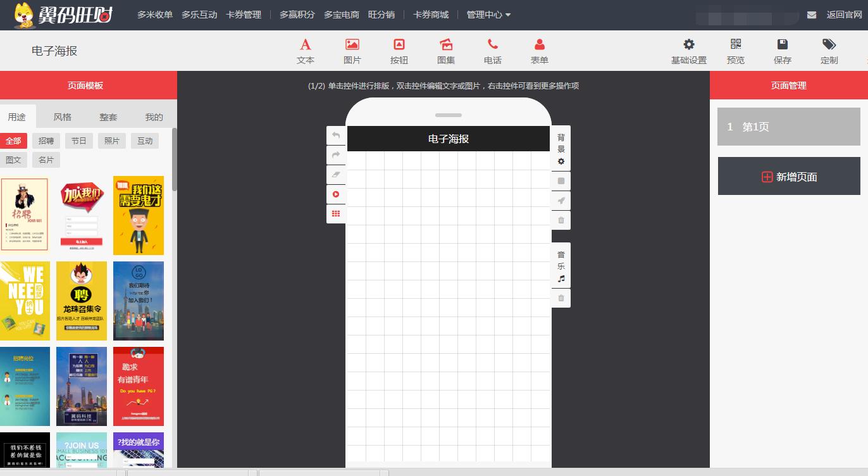The width and height of the screenshot is (868, 476).
Task: Click the 页面模板 panel header
Action: pos(89,85)
